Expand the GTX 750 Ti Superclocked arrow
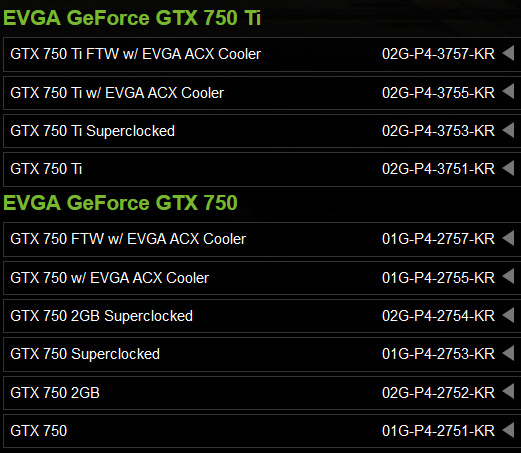The height and width of the screenshot is (453, 521). coord(508,130)
